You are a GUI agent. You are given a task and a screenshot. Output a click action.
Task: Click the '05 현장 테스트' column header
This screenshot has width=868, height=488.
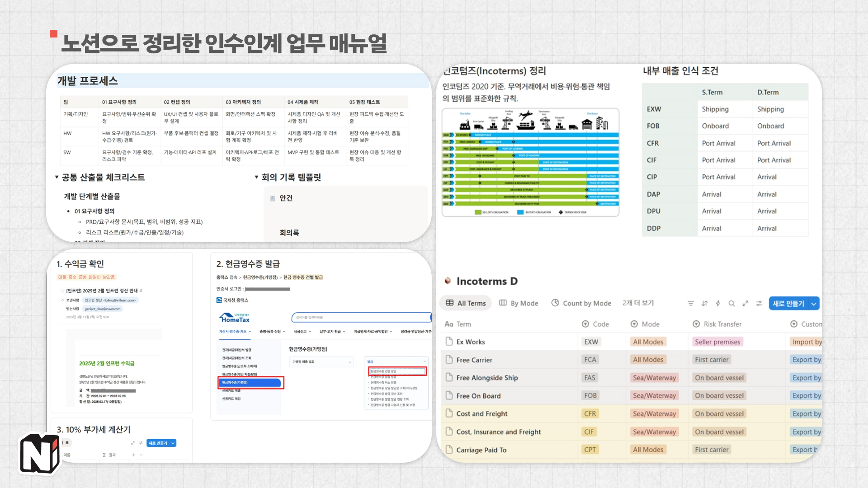[364, 102]
